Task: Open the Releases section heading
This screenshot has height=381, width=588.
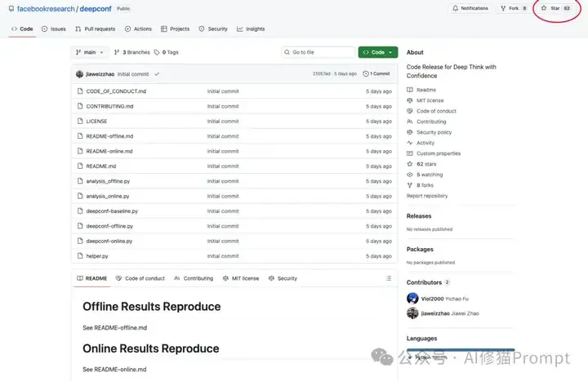Action: 419,216
